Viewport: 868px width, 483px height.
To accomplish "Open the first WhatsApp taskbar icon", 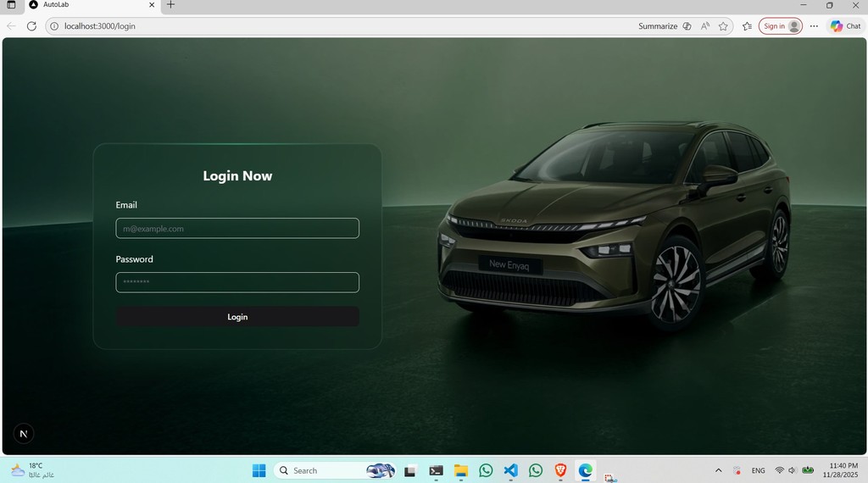I will coord(486,471).
